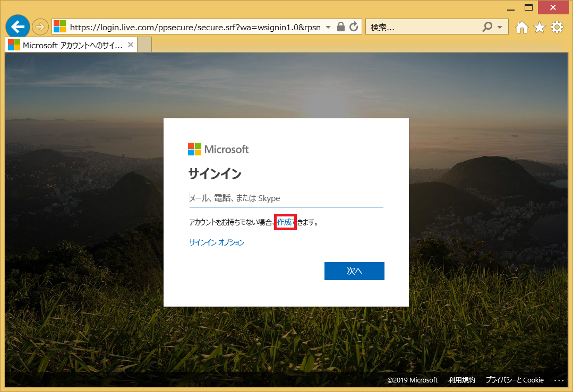This screenshot has height=392, width=573.
Task: Go back with the browser Back arrow
Action: point(18,27)
